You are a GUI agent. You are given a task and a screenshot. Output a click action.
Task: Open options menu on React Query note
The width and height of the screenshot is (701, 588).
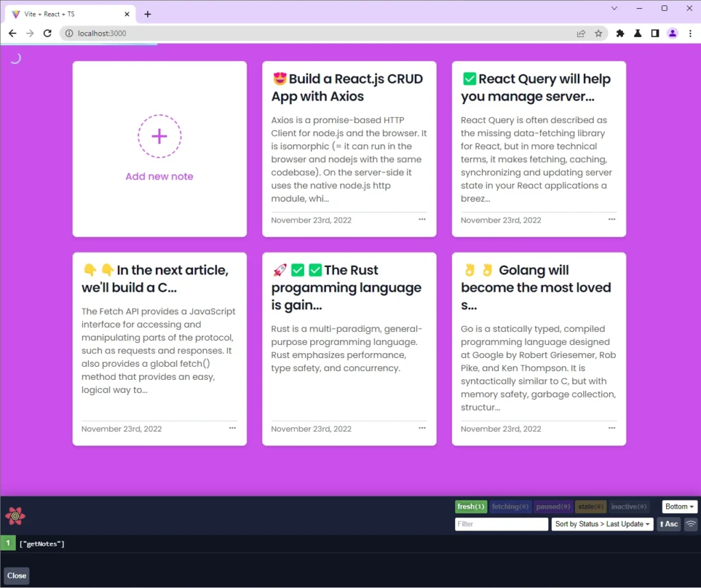[611, 219]
